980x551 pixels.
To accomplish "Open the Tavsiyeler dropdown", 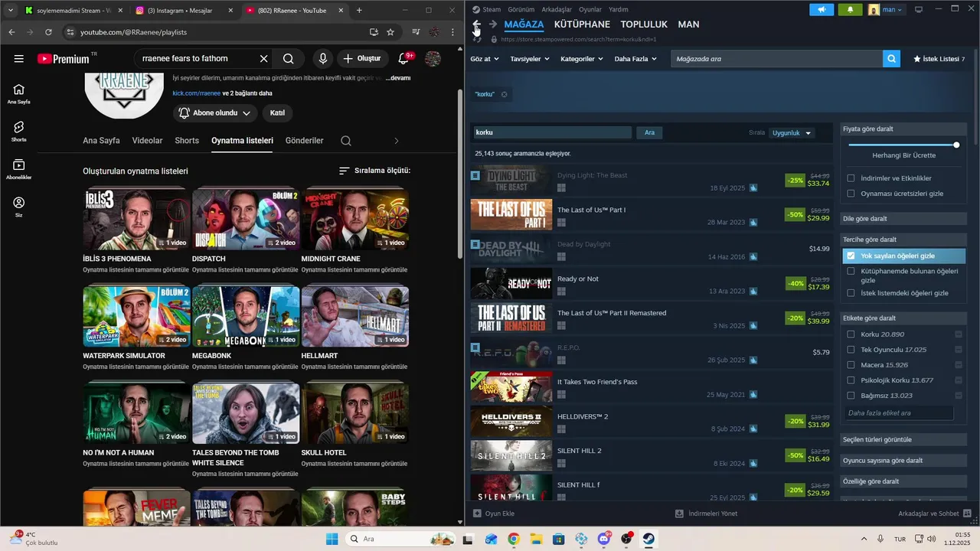I will click(x=530, y=59).
